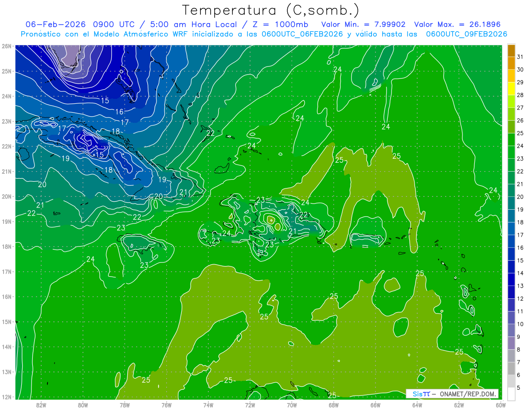532x411 pixels.
Task: Select the 'Z = 1000mb' level text
Action: (x=281, y=24)
